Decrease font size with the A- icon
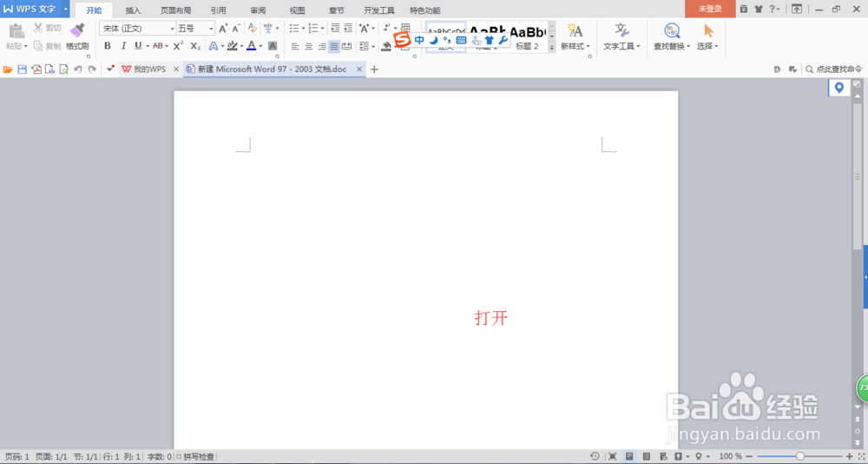Image resolution: width=868 pixels, height=464 pixels. click(236, 29)
